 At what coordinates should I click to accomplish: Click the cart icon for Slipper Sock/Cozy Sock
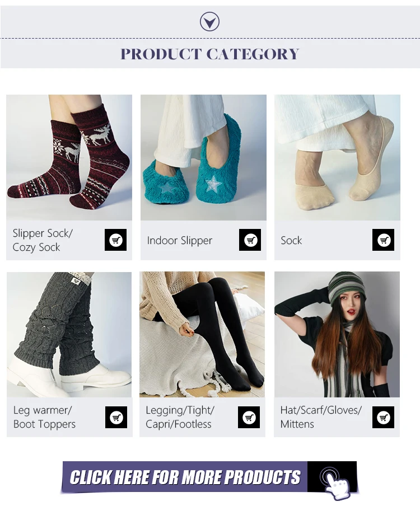(x=115, y=240)
